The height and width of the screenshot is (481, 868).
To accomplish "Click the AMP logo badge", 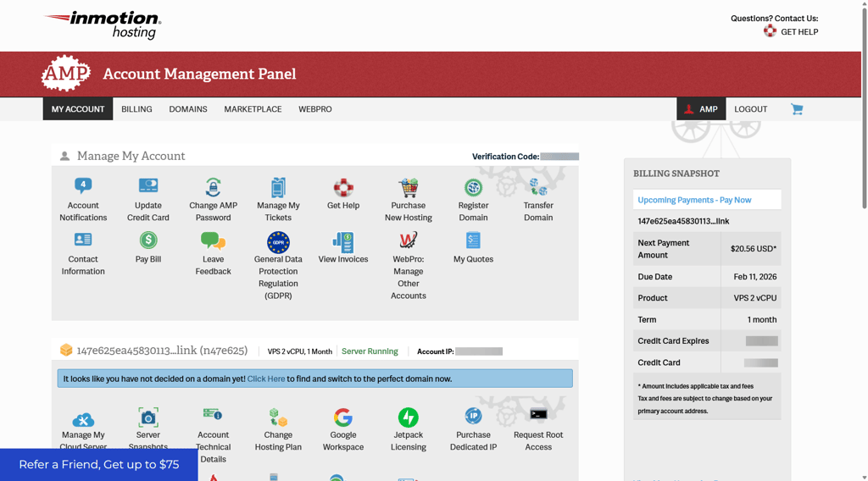I will point(66,73).
